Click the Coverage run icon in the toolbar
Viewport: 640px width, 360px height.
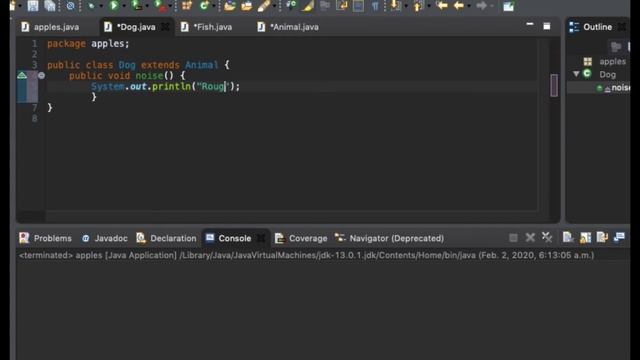click(x=136, y=6)
